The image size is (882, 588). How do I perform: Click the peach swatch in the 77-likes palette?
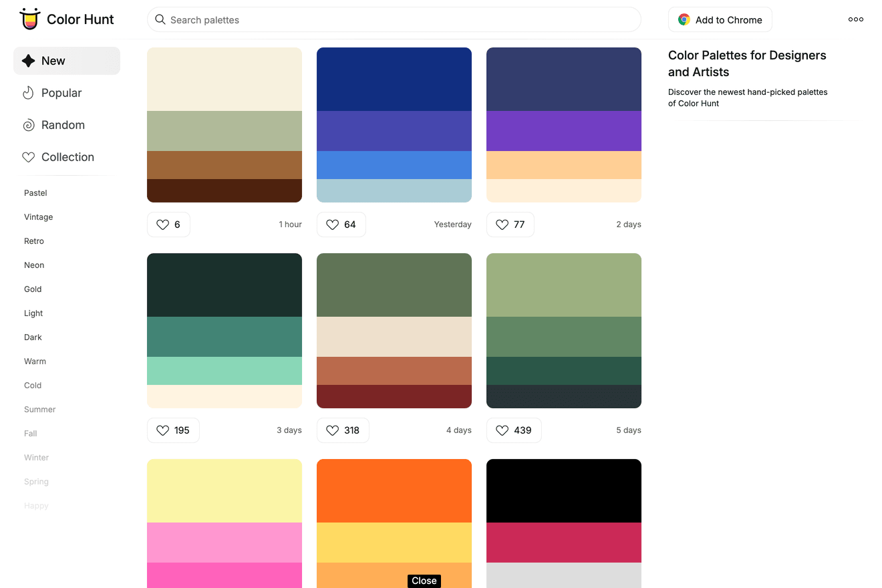(564, 165)
